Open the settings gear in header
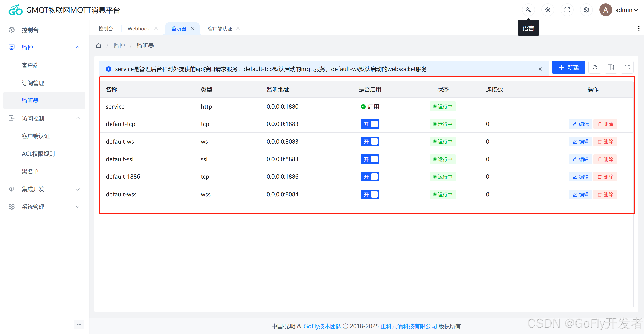The height and width of the screenshot is (334, 644). click(586, 10)
